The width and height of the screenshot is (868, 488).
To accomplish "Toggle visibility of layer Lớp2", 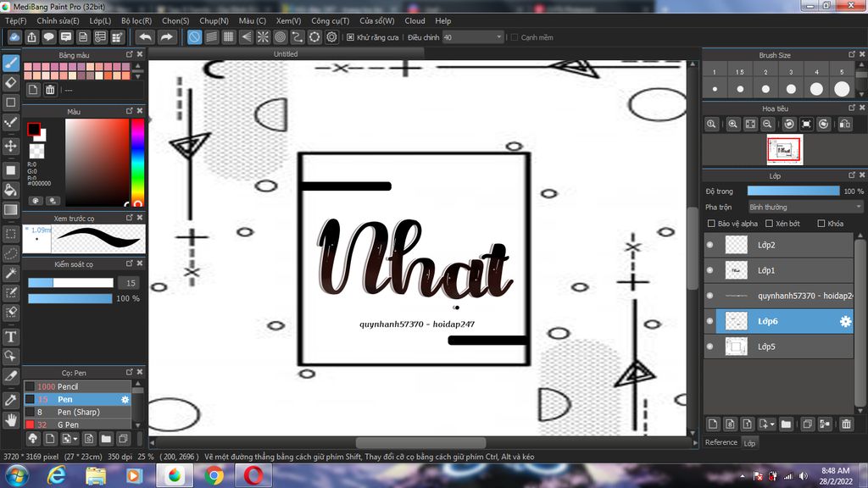I will (x=710, y=245).
